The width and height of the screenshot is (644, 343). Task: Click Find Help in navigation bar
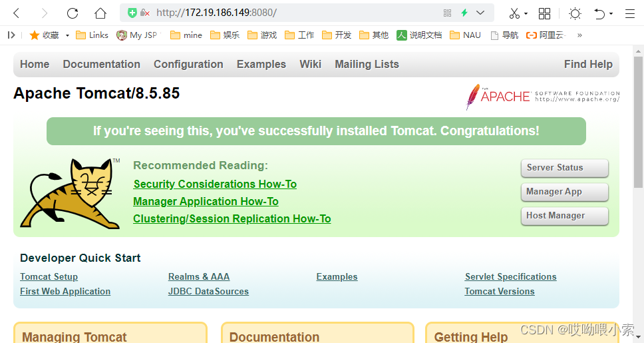588,64
